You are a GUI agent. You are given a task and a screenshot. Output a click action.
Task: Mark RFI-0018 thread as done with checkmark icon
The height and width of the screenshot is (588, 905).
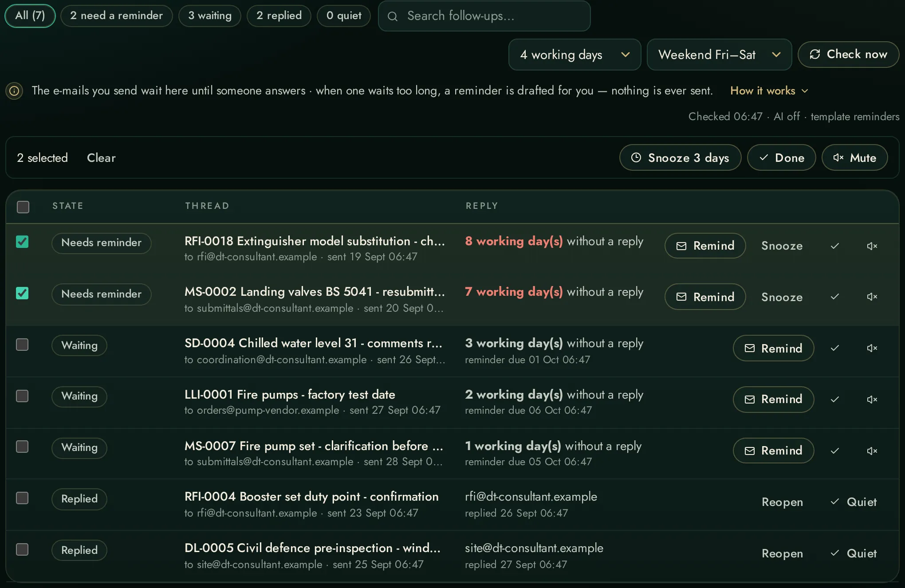click(834, 246)
